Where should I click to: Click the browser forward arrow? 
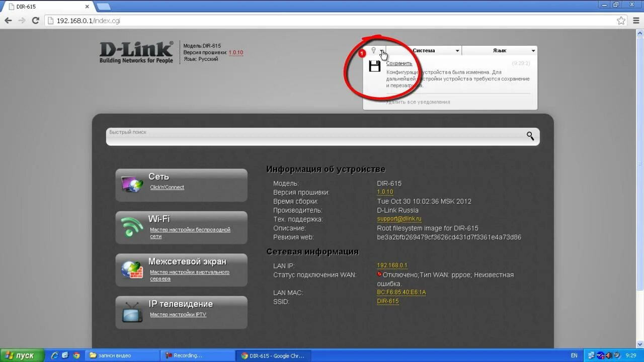(x=22, y=21)
